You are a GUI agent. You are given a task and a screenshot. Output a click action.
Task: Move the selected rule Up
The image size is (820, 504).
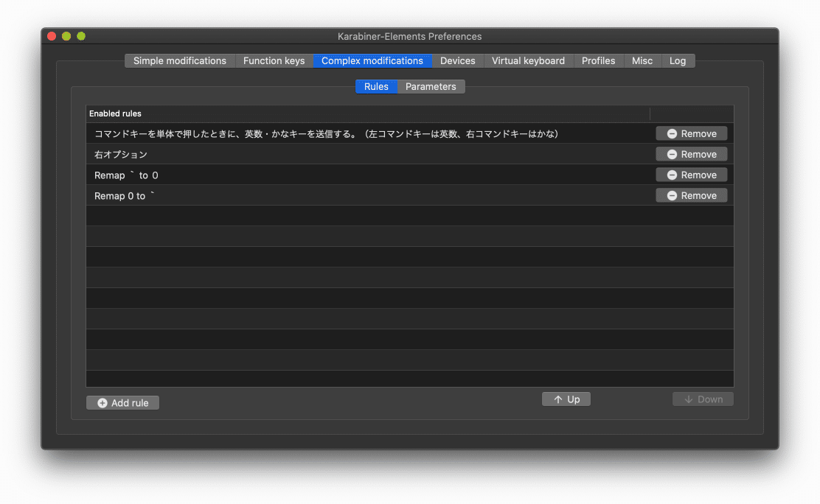coord(566,399)
